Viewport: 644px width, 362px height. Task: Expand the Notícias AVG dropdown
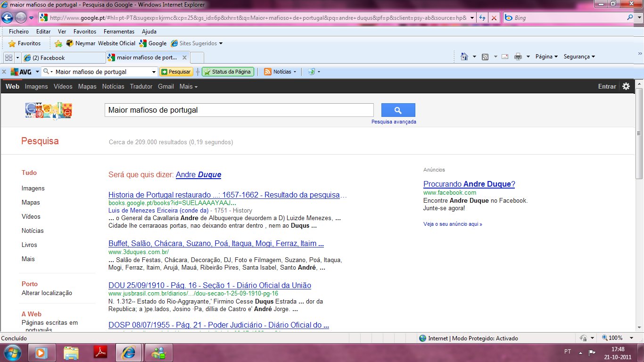[295, 72]
